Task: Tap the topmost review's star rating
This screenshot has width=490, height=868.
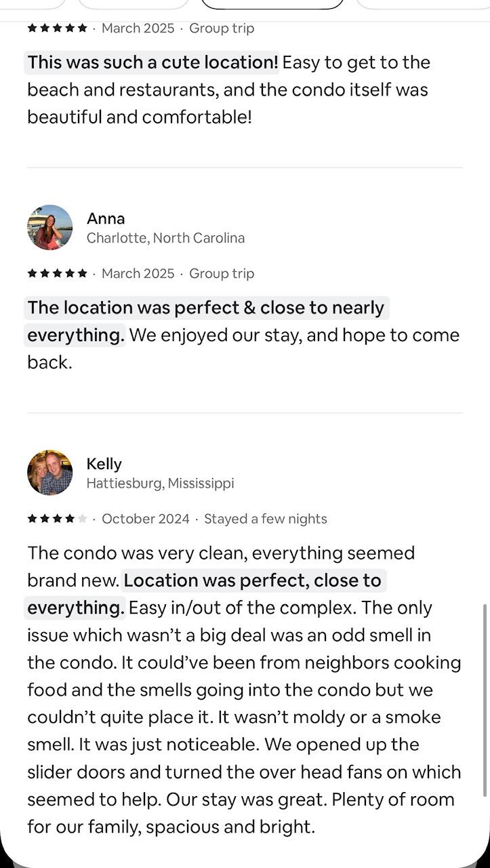Action: coord(58,28)
